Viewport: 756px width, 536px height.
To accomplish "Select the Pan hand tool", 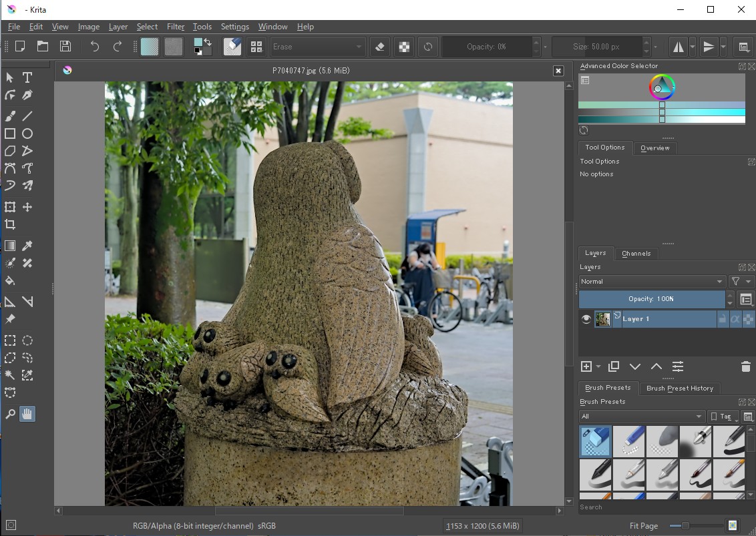I will pos(27,414).
